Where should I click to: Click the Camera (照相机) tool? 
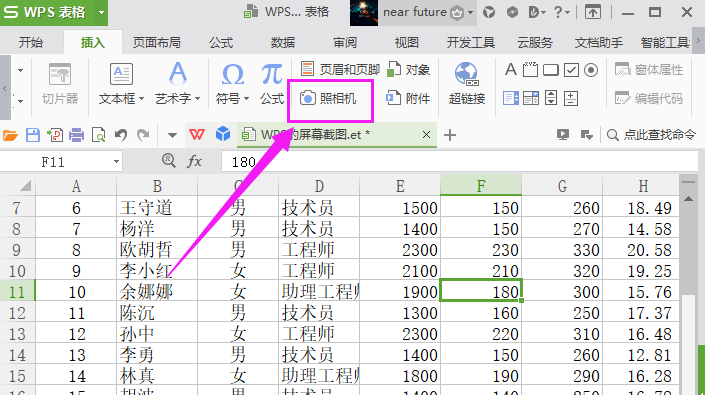tap(329, 98)
